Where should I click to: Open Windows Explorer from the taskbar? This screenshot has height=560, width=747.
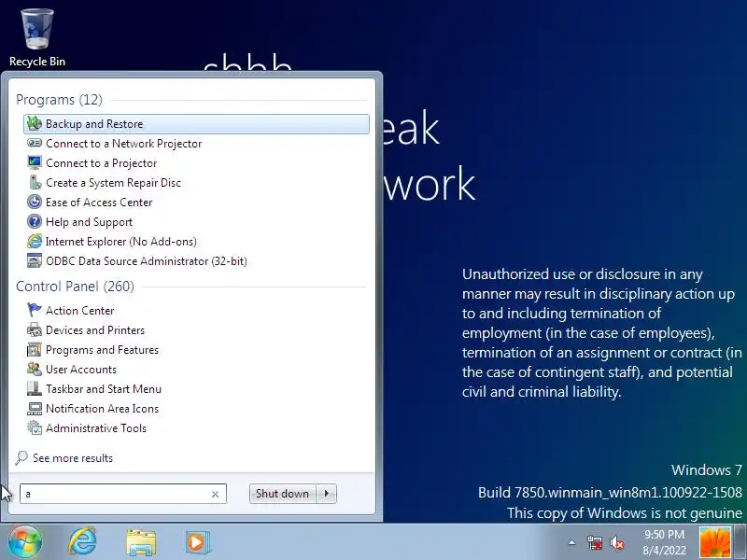(x=141, y=542)
